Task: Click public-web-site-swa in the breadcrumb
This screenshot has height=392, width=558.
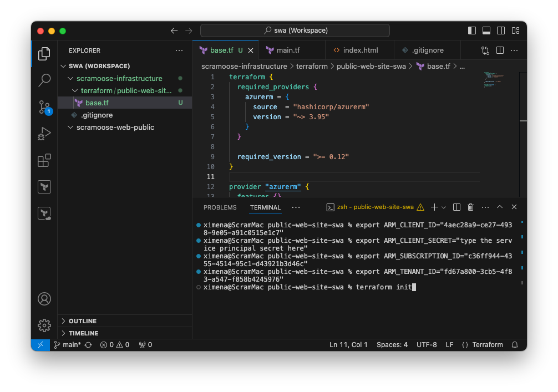Action: point(371,67)
